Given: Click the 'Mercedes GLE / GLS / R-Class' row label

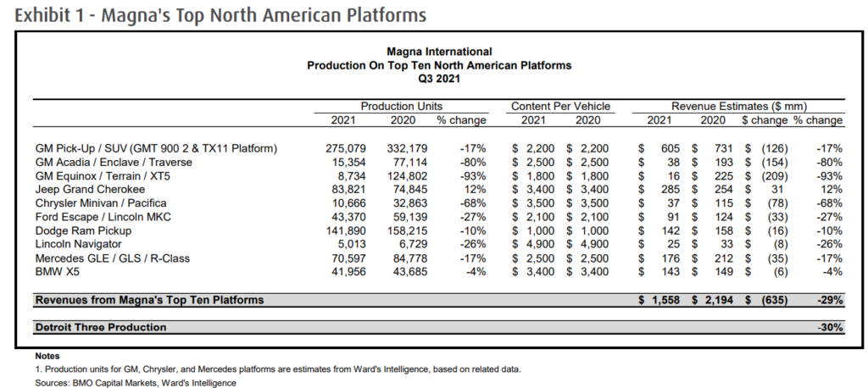Looking at the screenshot, I should (x=113, y=258).
